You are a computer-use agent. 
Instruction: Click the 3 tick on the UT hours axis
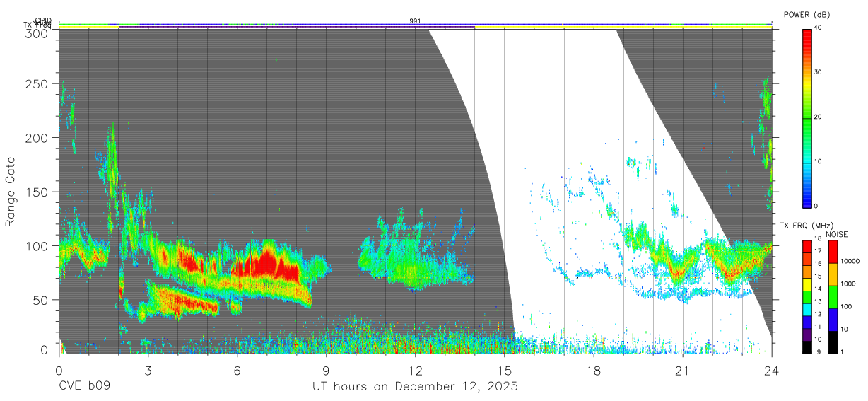point(148,371)
